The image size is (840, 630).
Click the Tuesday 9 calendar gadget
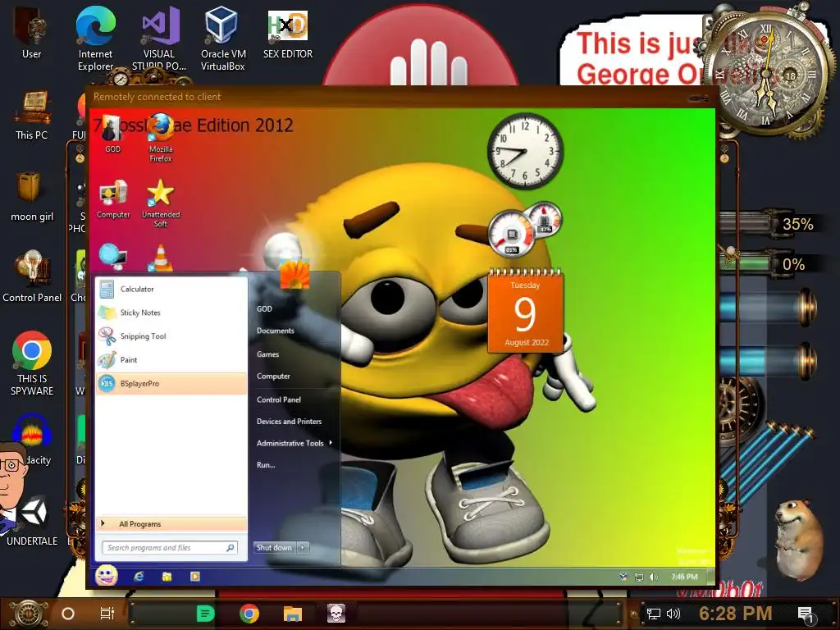pos(525,310)
